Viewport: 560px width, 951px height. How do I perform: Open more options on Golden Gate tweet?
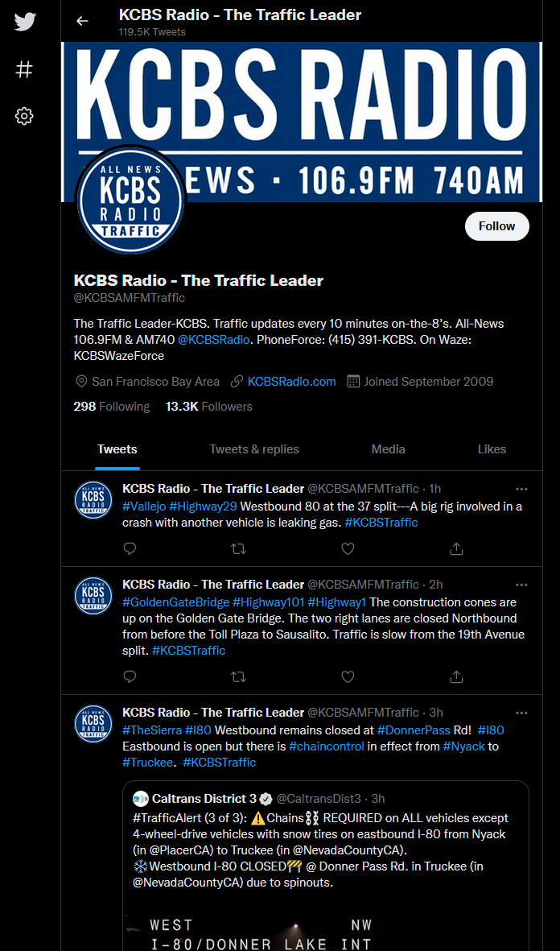pos(521,585)
